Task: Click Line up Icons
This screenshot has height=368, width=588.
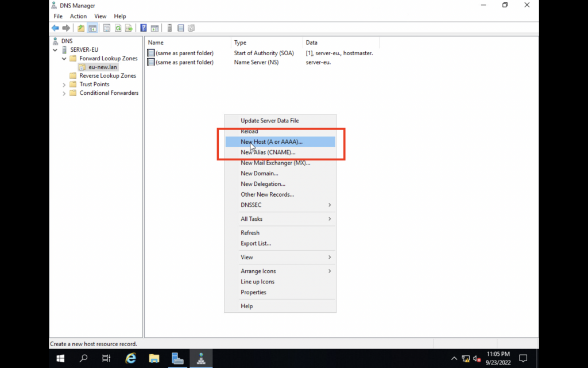Action: pyautogui.click(x=280, y=282)
